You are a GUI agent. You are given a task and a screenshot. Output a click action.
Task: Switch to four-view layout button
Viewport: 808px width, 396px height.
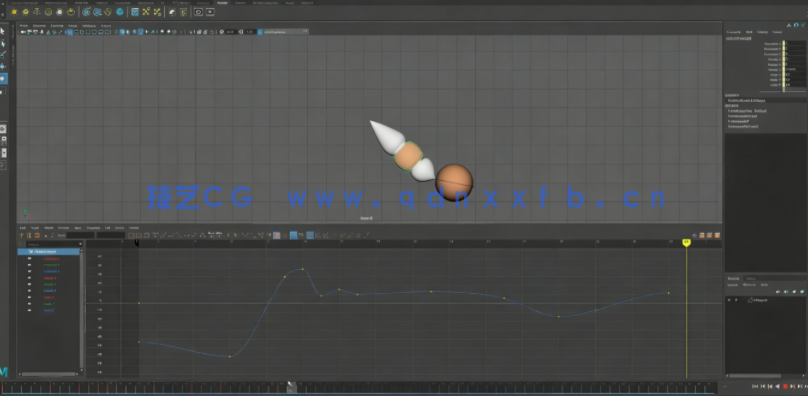click(x=3, y=140)
